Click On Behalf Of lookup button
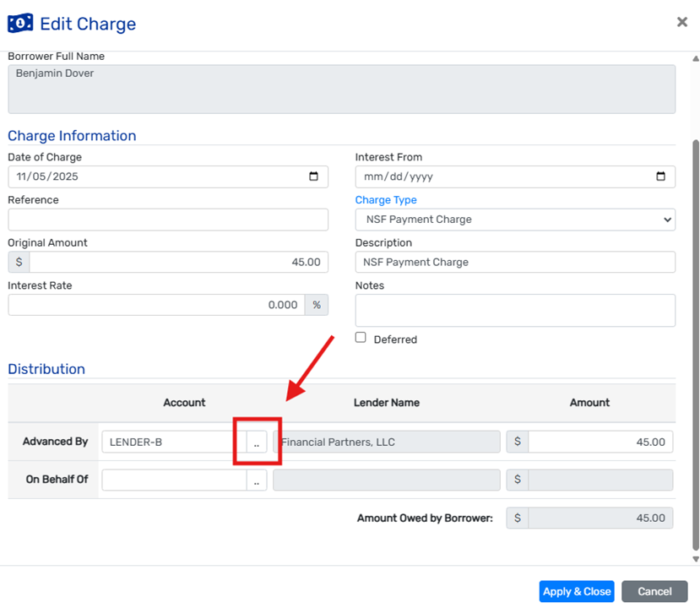This screenshot has width=700, height=608. [257, 480]
